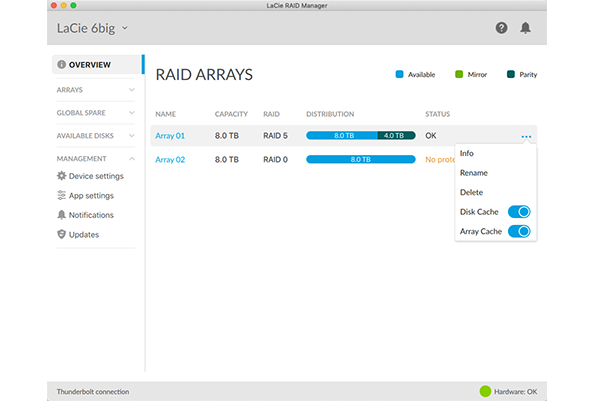Select the Overview sidebar tab
Viewport: 594px width, 401px height.
[x=97, y=64]
